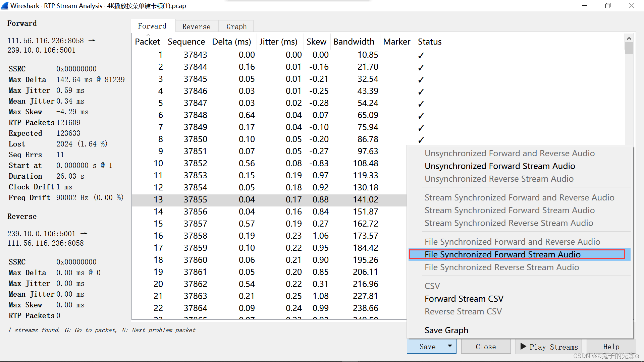The height and width of the screenshot is (362, 644).
Task: Click the Stream Synchronized Reverse Stream Audio option
Action: (508, 223)
